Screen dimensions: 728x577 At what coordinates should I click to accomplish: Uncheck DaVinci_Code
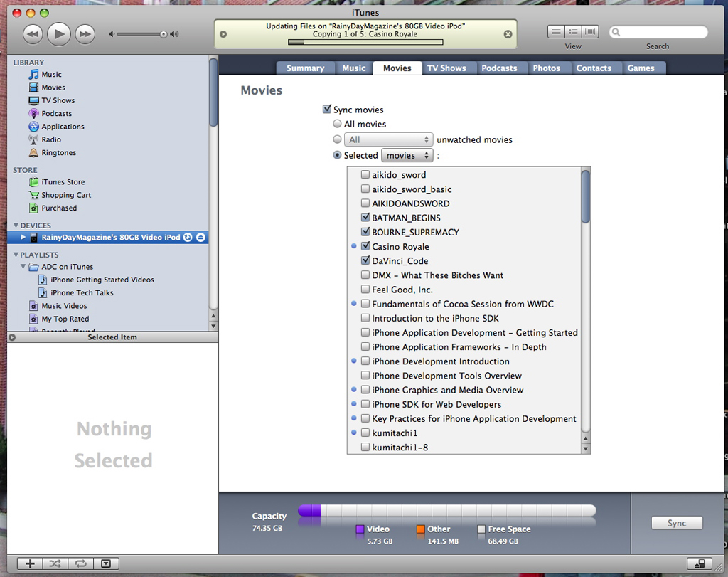click(x=365, y=260)
